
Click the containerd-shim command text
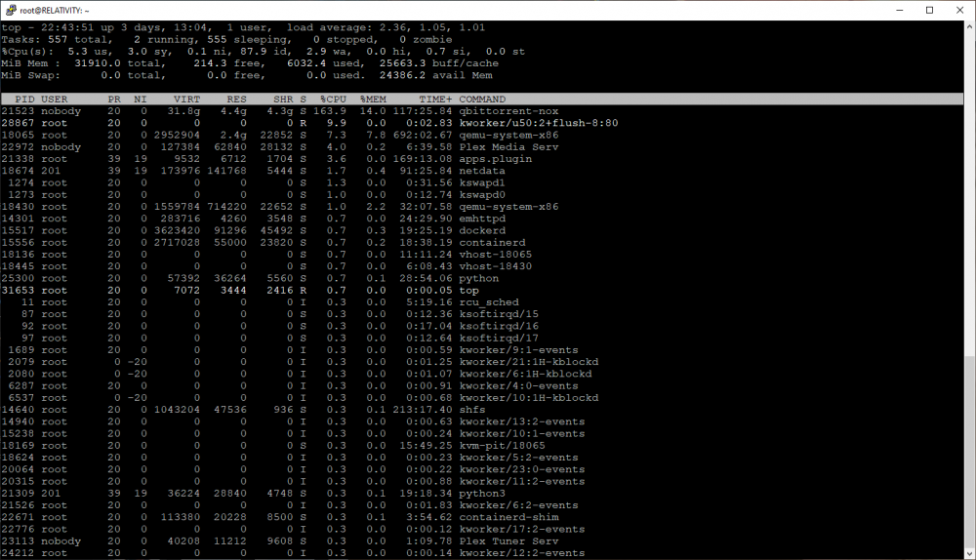click(509, 517)
